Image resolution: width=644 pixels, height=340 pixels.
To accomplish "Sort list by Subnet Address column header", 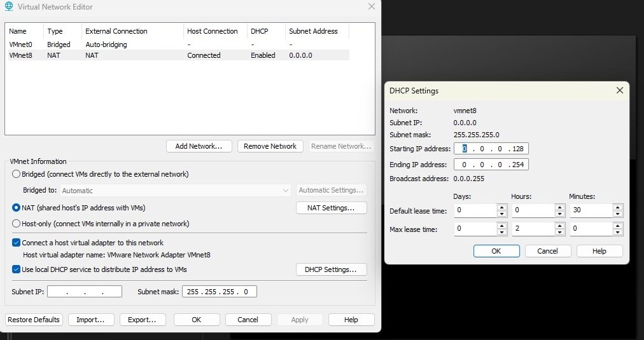I will (x=313, y=31).
